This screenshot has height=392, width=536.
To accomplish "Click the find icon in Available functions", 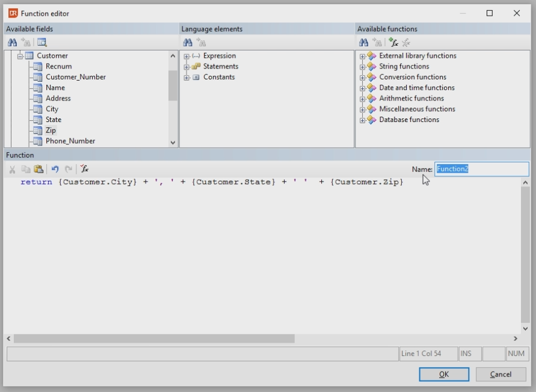I will [363, 43].
